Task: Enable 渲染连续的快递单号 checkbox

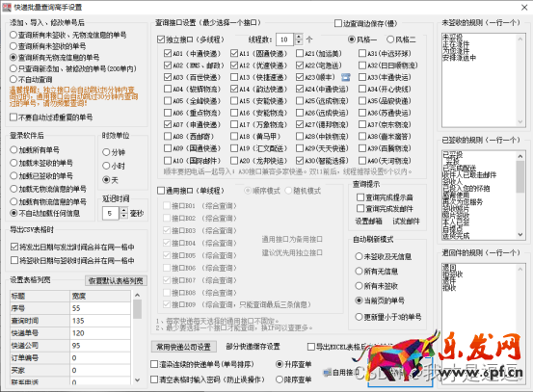Action: [x=202, y=364]
